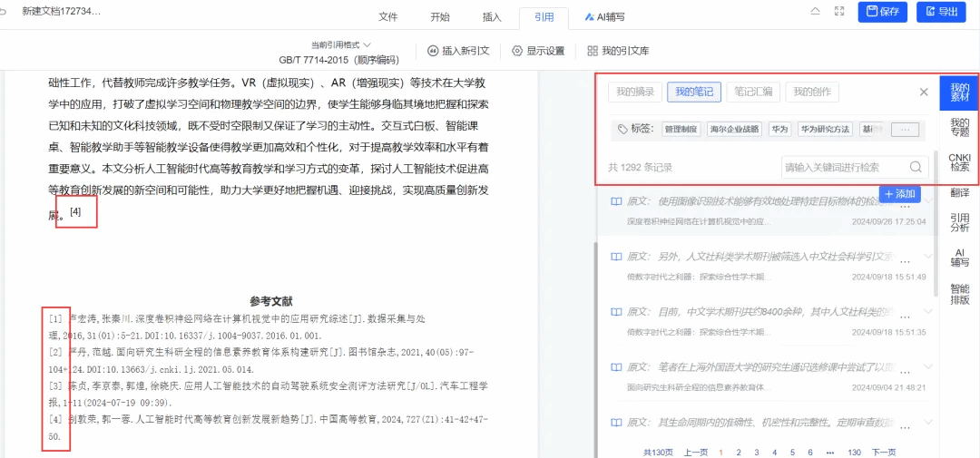Click the 保存 (Save) button
The image size is (980, 458).
pyautogui.click(x=882, y=12)
